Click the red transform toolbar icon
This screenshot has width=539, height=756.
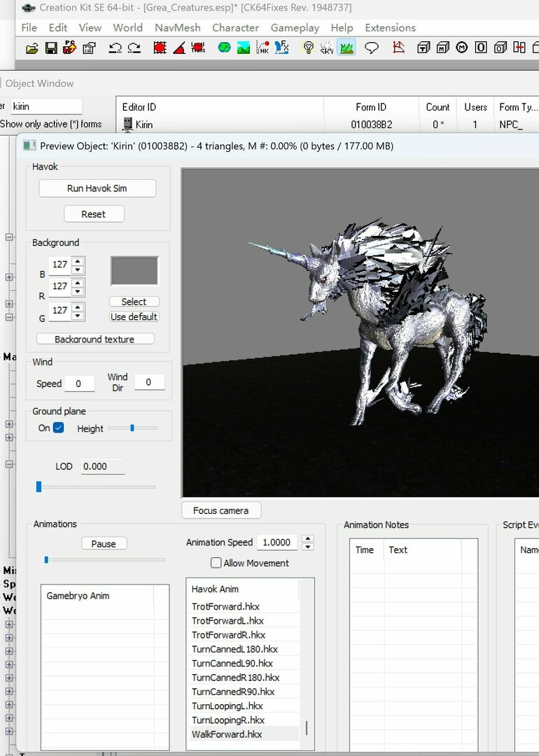point(197,48)
